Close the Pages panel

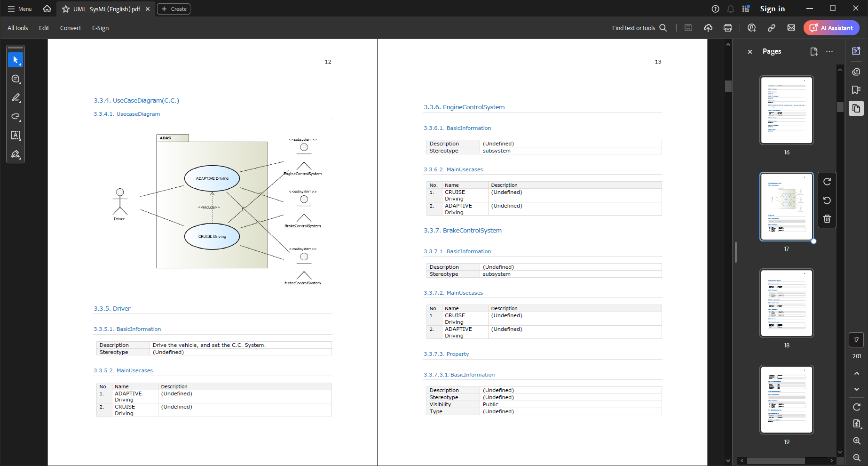click(750, 52)
